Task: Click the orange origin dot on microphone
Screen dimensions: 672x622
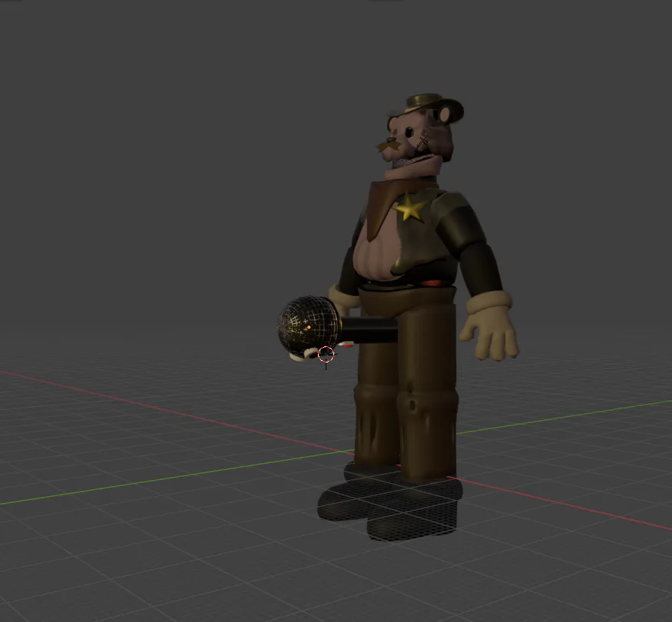Action: click(x=309, y=327)
